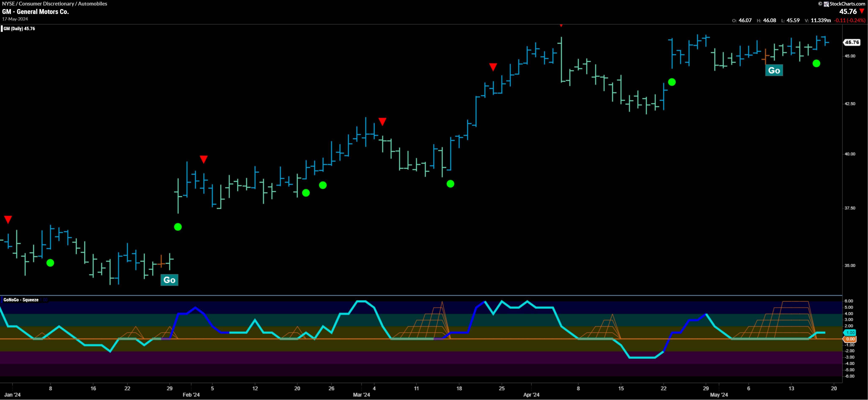This screenshot has width=868, height=400.
Task: Click the Feb '24 label on date axis
Action: [x=191, y=395]
